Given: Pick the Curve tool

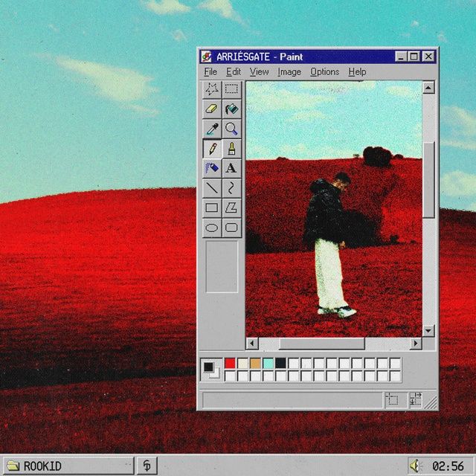Looking at the screenshot, I should coord(231,188).
